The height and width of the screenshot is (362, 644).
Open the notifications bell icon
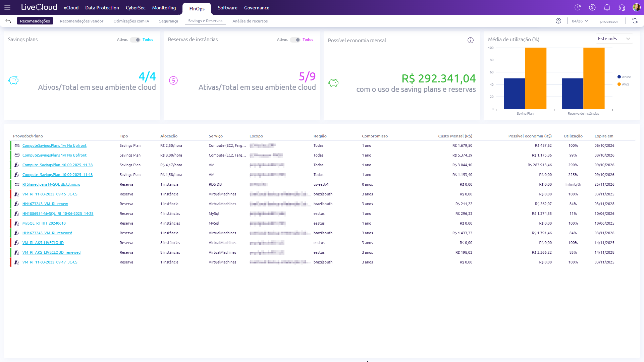[607, 7]
